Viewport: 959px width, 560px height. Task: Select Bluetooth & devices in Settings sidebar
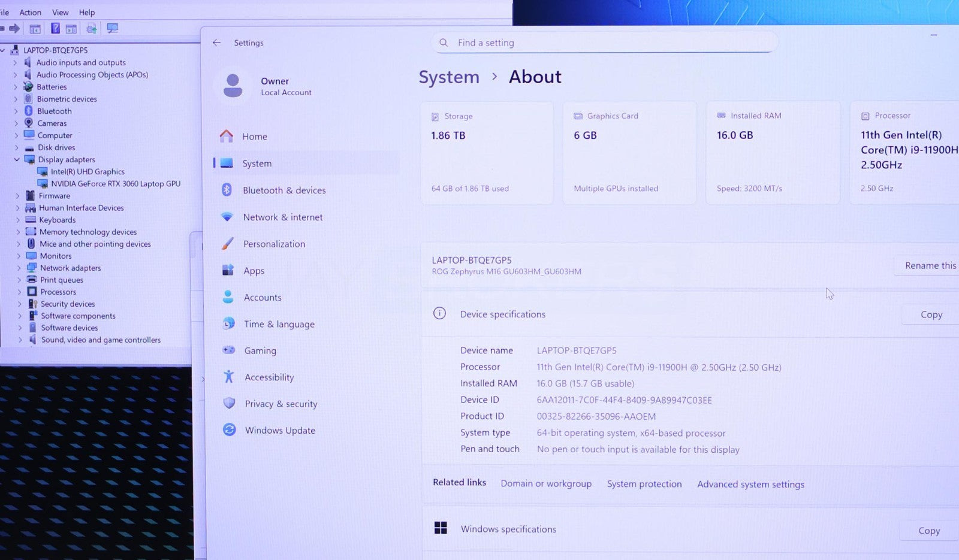coord(284,190)
